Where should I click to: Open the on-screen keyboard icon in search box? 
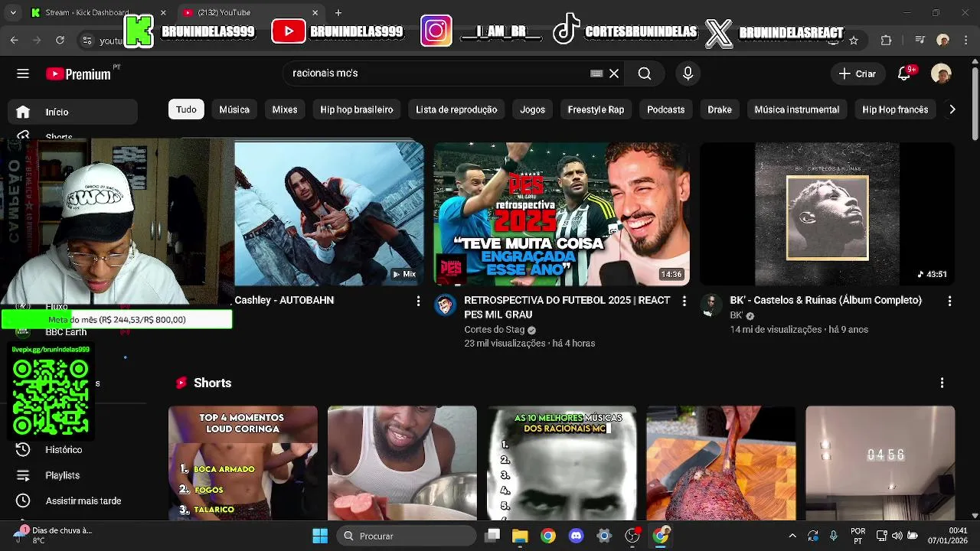[x=596, y=73]
